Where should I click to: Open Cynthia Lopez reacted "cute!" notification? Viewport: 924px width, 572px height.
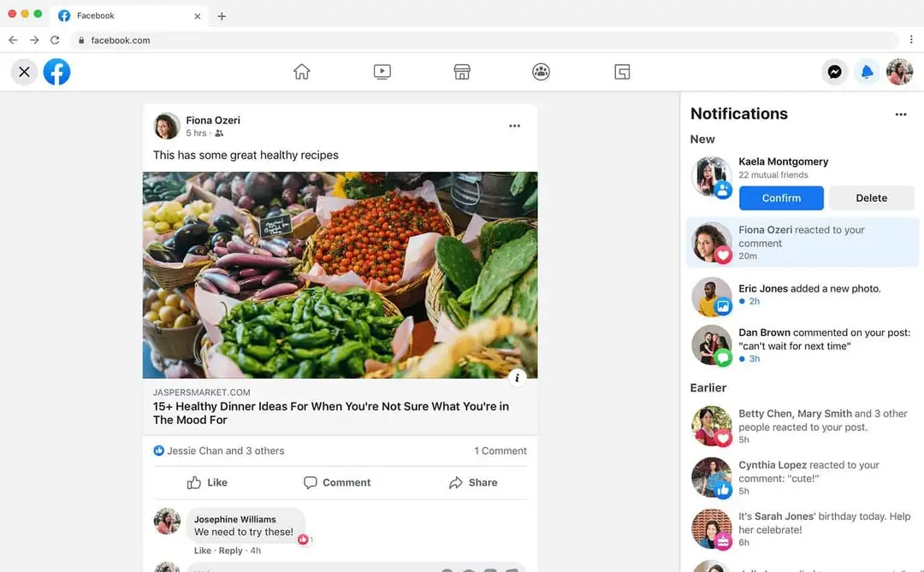803,477
